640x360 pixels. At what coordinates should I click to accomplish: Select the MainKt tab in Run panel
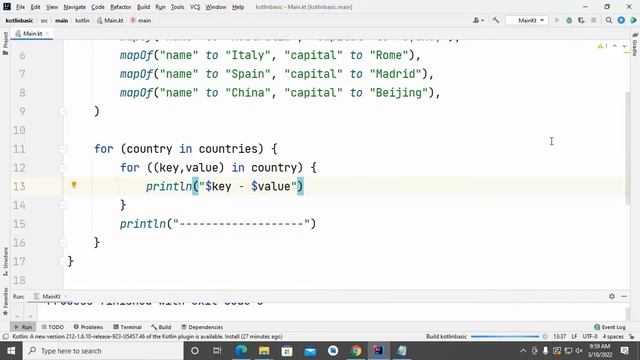pyautogui.click(x=51, y=297)
